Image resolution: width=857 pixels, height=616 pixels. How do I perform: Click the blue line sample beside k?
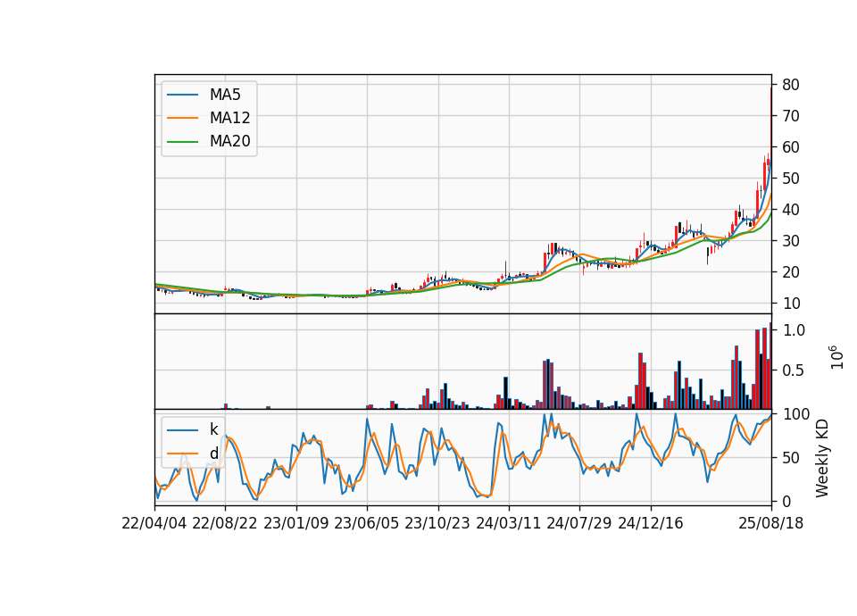(x=182, y=430)
